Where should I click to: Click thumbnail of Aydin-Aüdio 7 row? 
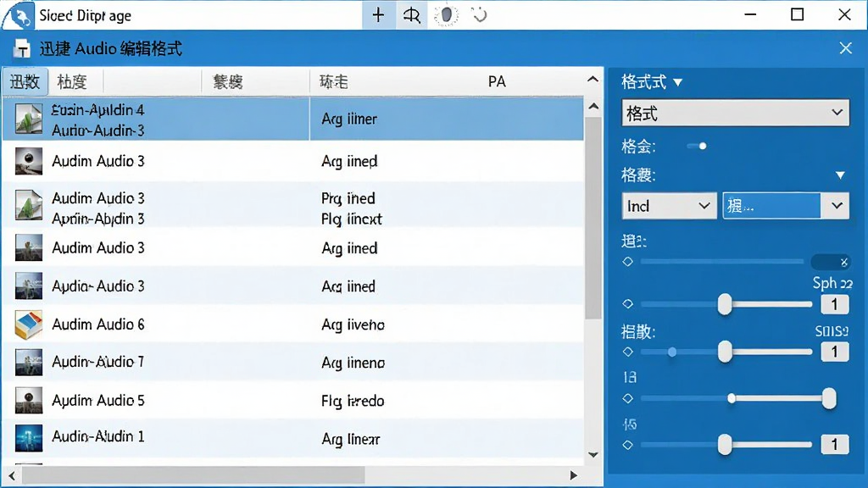coord(29,363)
